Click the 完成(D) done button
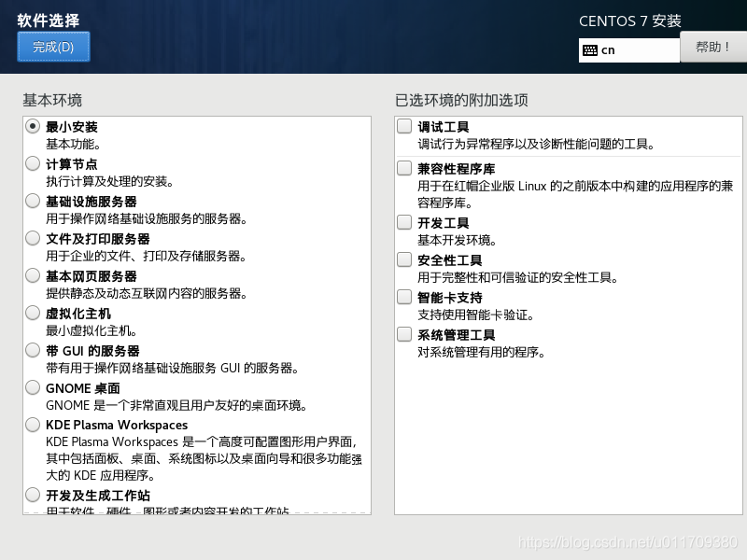 click(53, 47)
